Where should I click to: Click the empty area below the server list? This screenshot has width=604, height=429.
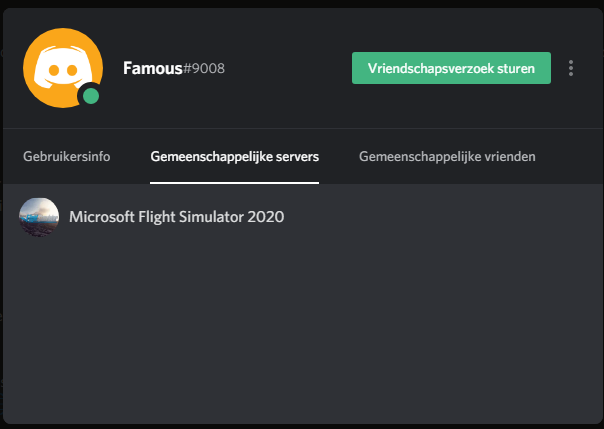pyautogui.click(x=300, y=330)
